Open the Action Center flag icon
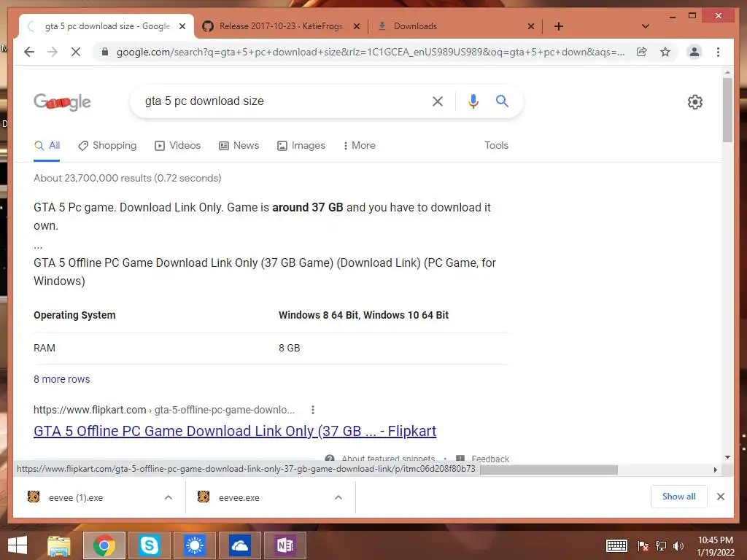This screenshot has width=747, height=560. pyautogui.click(x=643, y=545)
